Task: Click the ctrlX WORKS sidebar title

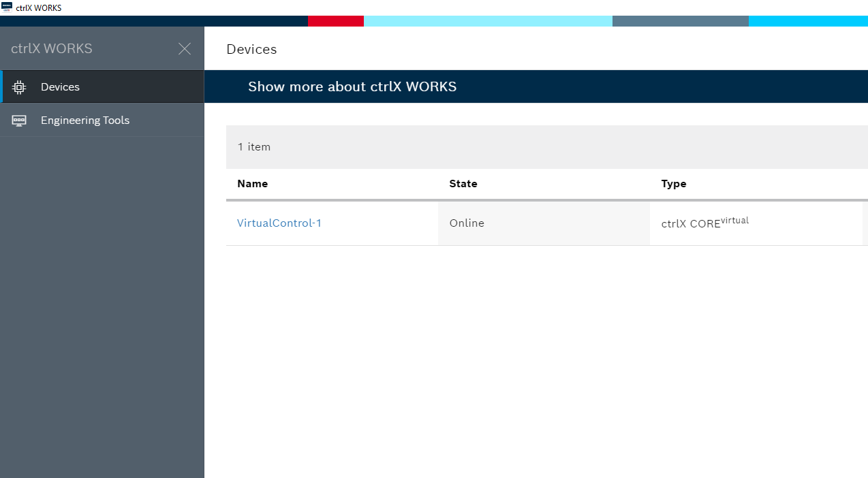Action: [x=52, y=48]
